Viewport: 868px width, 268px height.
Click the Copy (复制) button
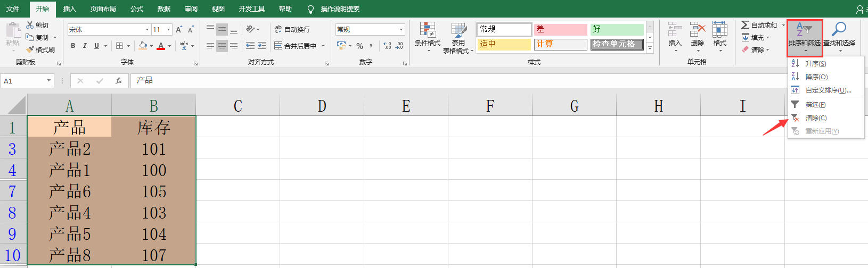(37, 37)
